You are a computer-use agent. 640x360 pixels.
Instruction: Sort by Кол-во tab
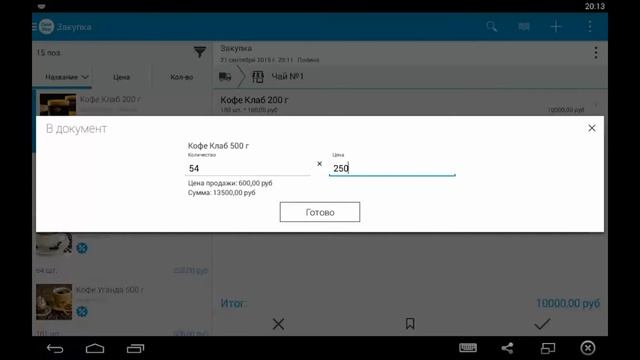point(182,77)
